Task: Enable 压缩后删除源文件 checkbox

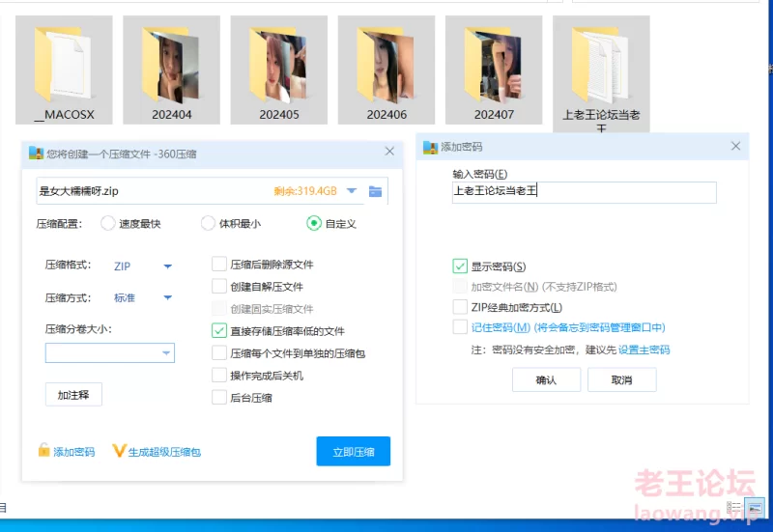Action: [x=219, y=264]
